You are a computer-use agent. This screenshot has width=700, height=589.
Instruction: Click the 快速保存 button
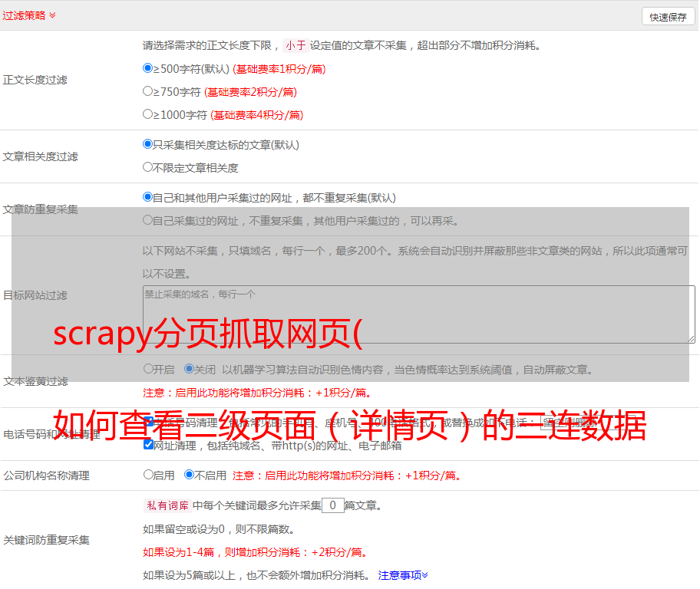668,17
